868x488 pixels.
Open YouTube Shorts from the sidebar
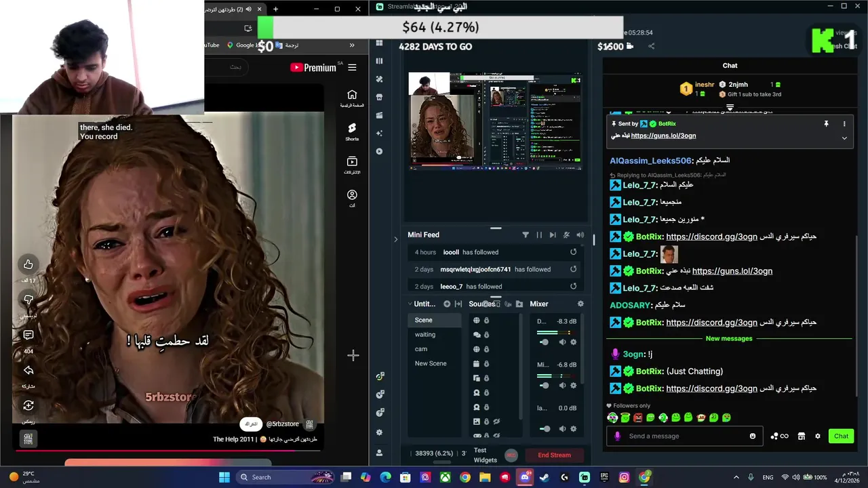[x=352, y=131]
